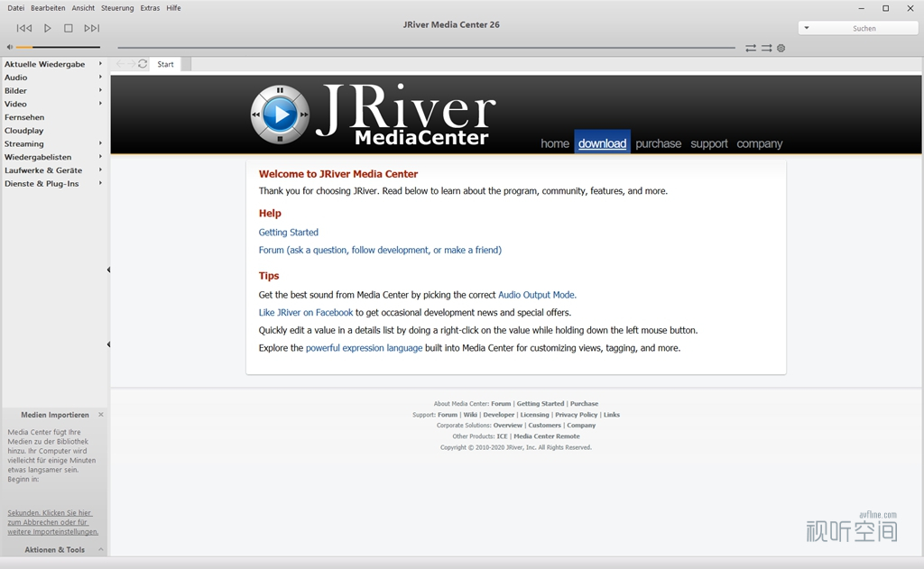924x569 pixels.
Task: Open the Customers footer link
Action: [544, 426]
